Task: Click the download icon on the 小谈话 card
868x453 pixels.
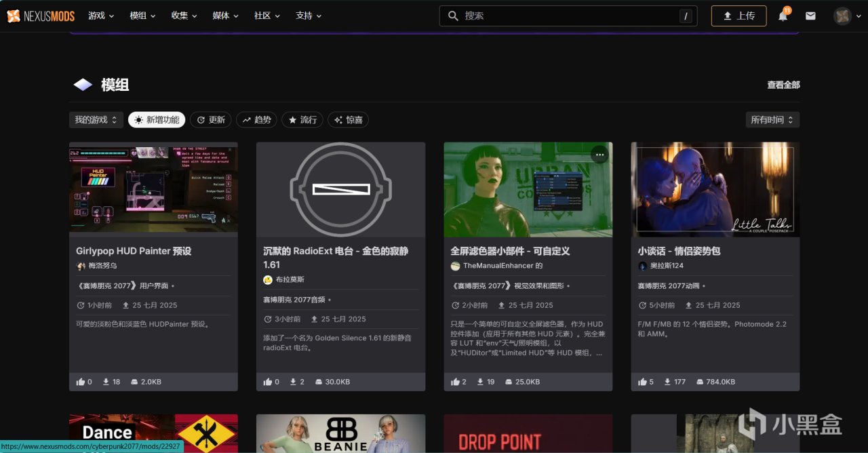Action: (x=667, y=382)
